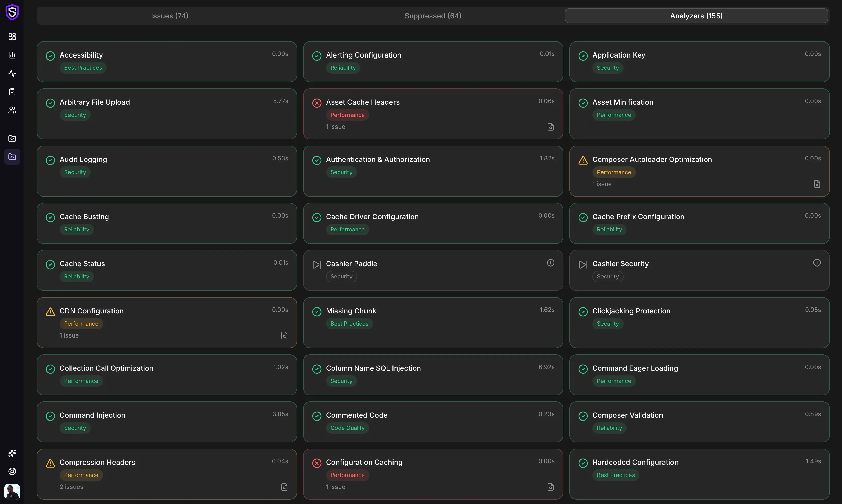Click the Column Name SQL Injection title
842x504 pixels.
point(373,368)
